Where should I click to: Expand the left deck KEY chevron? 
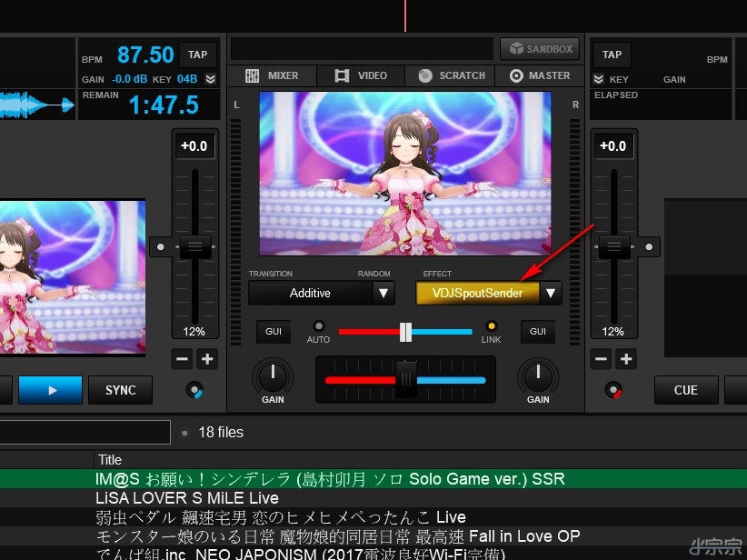pyautogui.click(x=211, y=79)
